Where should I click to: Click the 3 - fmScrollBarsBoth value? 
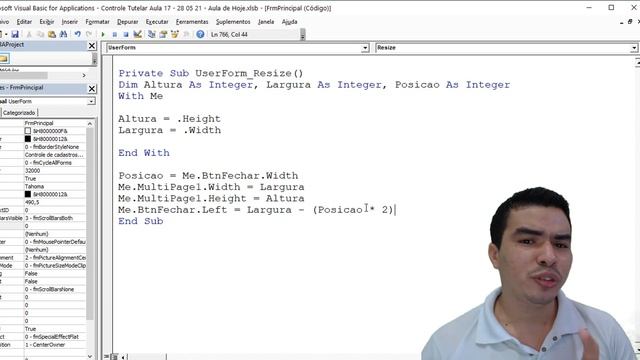[55, 218]
